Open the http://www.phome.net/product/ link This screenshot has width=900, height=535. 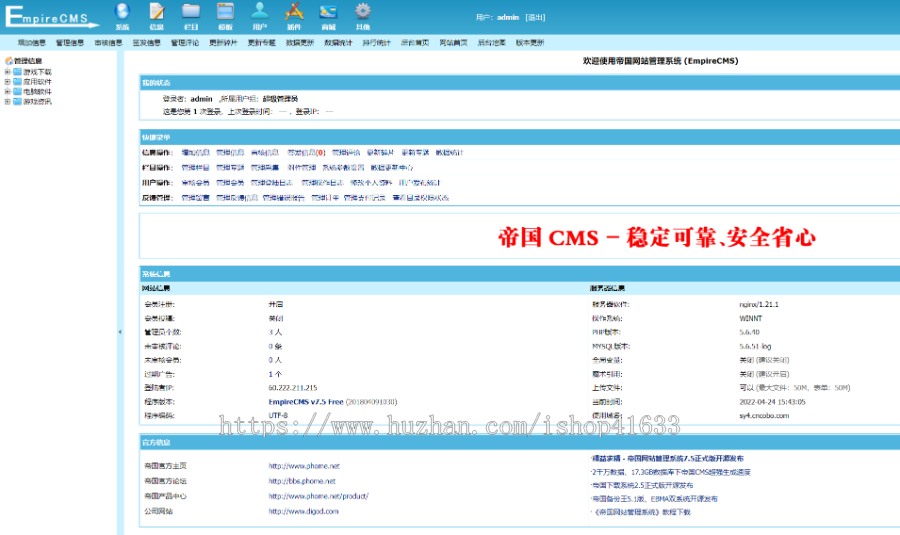(x=319, y=496)
